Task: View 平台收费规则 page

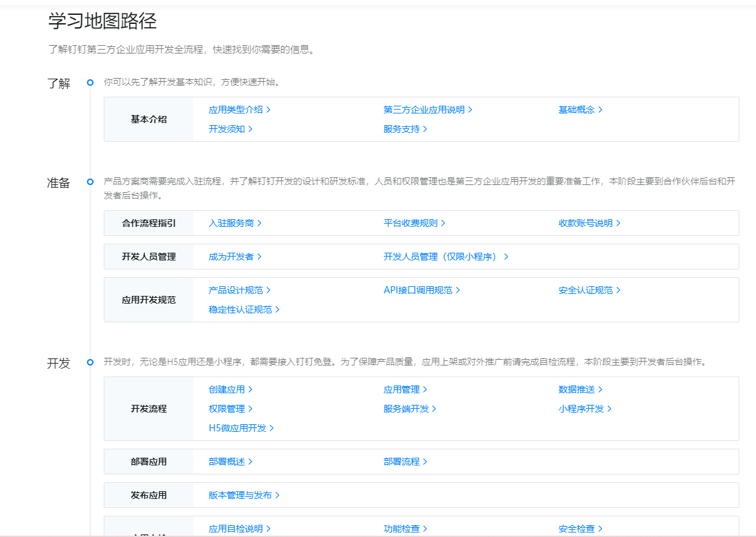Action: point(414,223)
